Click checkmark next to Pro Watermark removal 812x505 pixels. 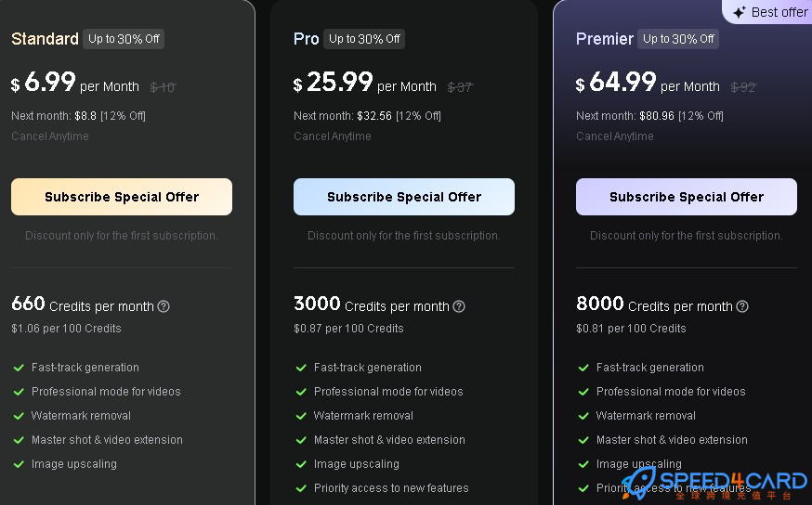click(x=301, y=416)
